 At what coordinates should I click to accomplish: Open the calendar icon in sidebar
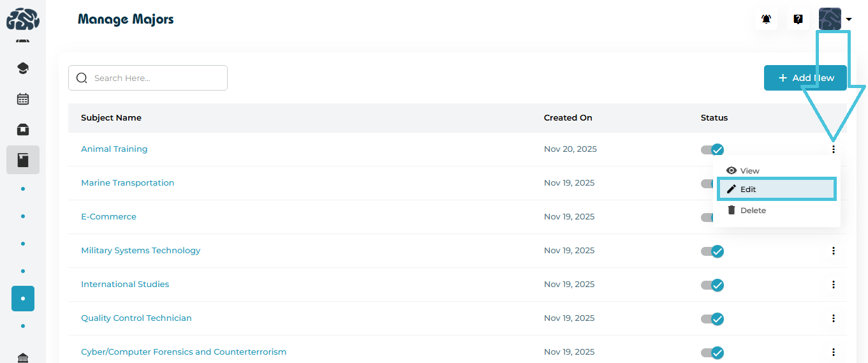click(x=23, y=99)
